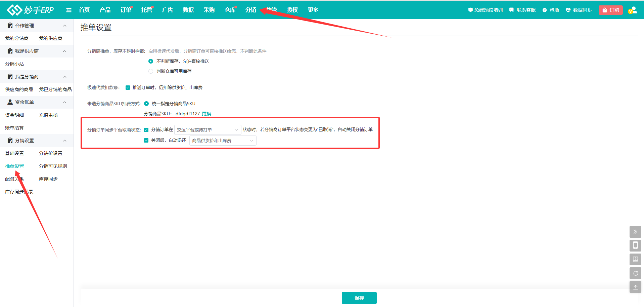Screen dimensions: 644x307
Task: Open the 产品 top menu
Action: click(x=105, y=10)
